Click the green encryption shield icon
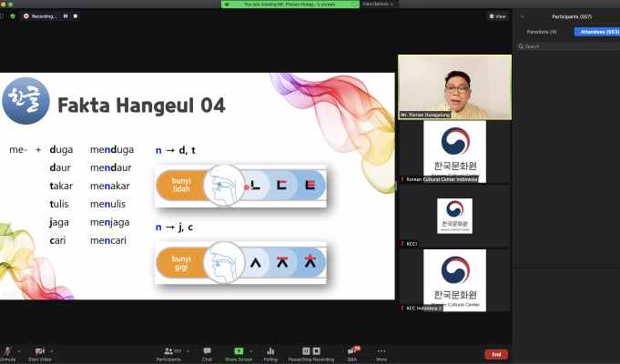The image size is (620, 364). (x=13, y=15)
